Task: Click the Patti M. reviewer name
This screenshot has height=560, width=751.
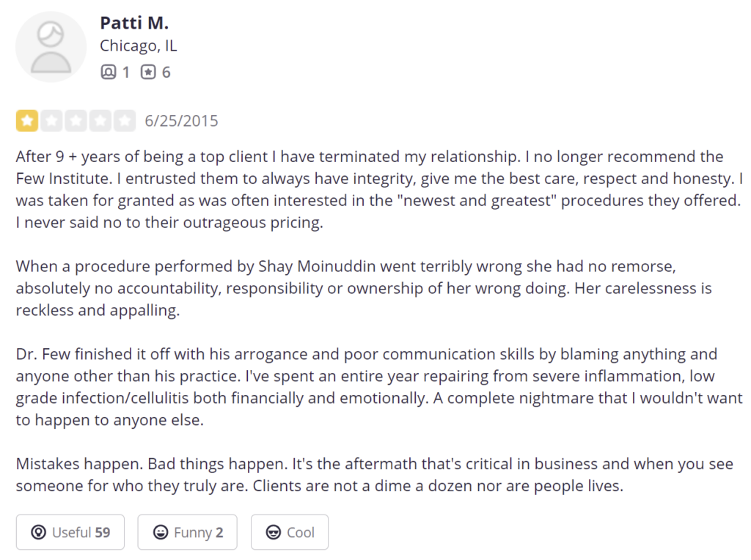Action: (x=134, y=23)
